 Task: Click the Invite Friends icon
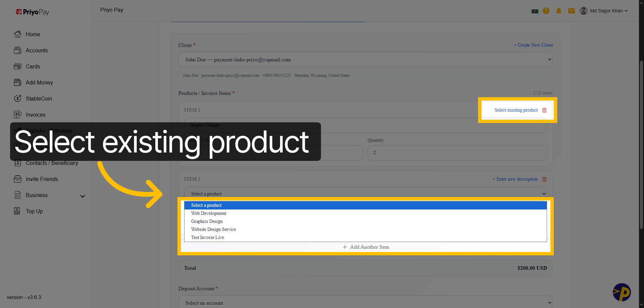pyautogui.click(x=17, y=179)
